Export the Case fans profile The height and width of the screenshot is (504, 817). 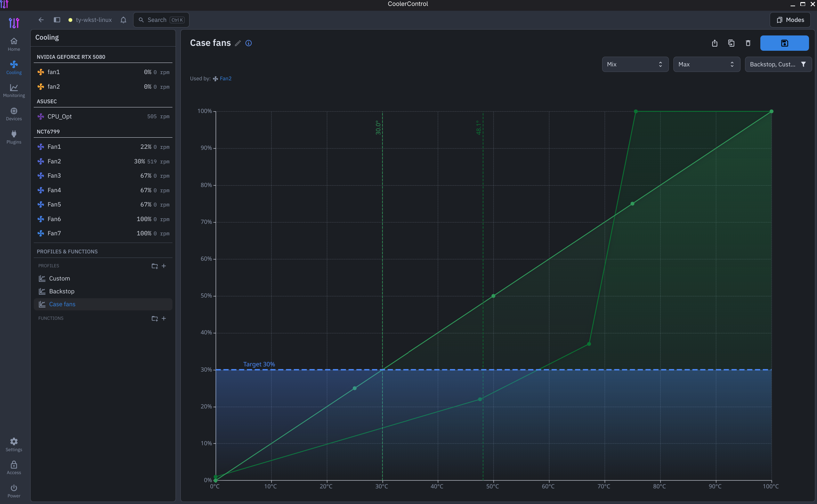click(715, 43)
